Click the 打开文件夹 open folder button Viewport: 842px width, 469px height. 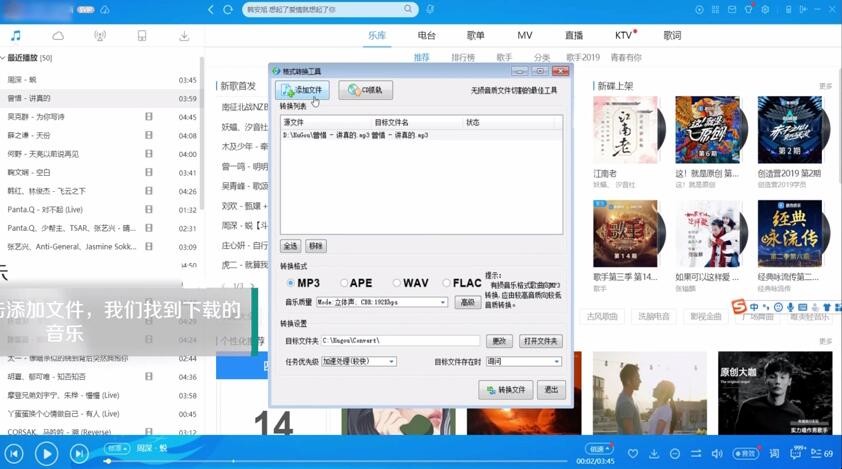coord(541,341)
